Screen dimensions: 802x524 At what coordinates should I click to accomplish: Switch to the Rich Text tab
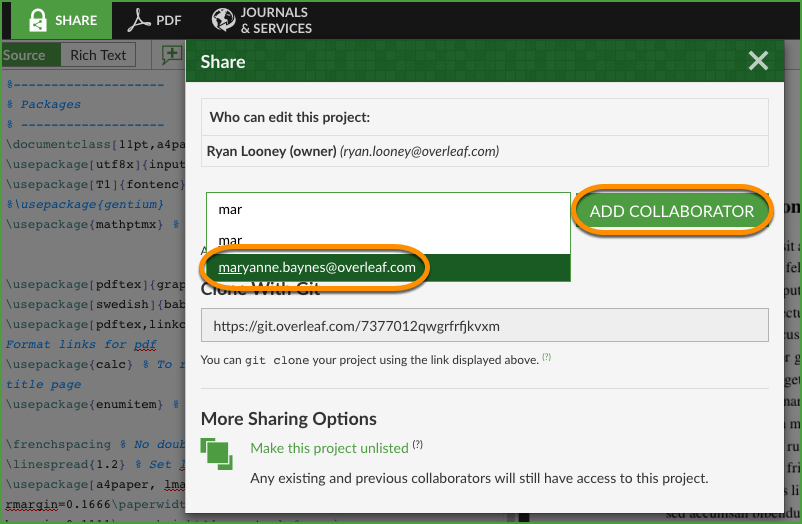[x=98, y=55]
